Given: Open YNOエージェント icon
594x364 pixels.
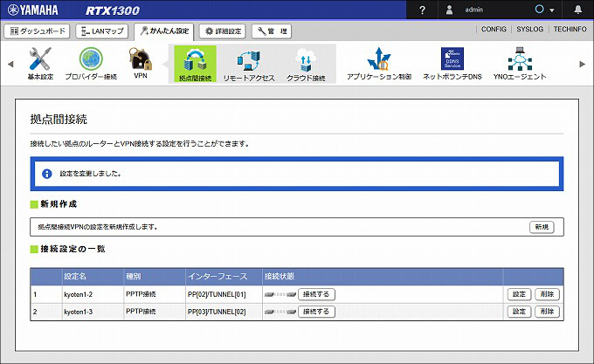Looking at the screenshot, I should point(521,60).
